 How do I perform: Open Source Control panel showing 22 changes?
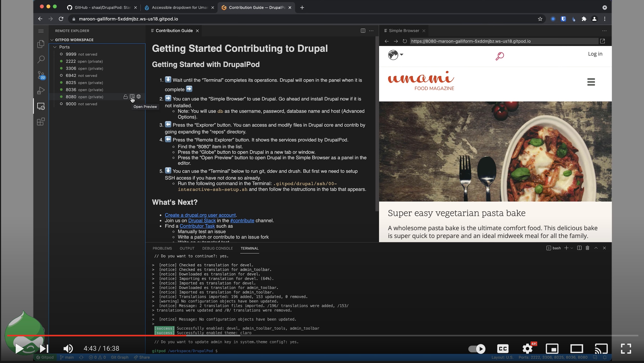point(41,75)
